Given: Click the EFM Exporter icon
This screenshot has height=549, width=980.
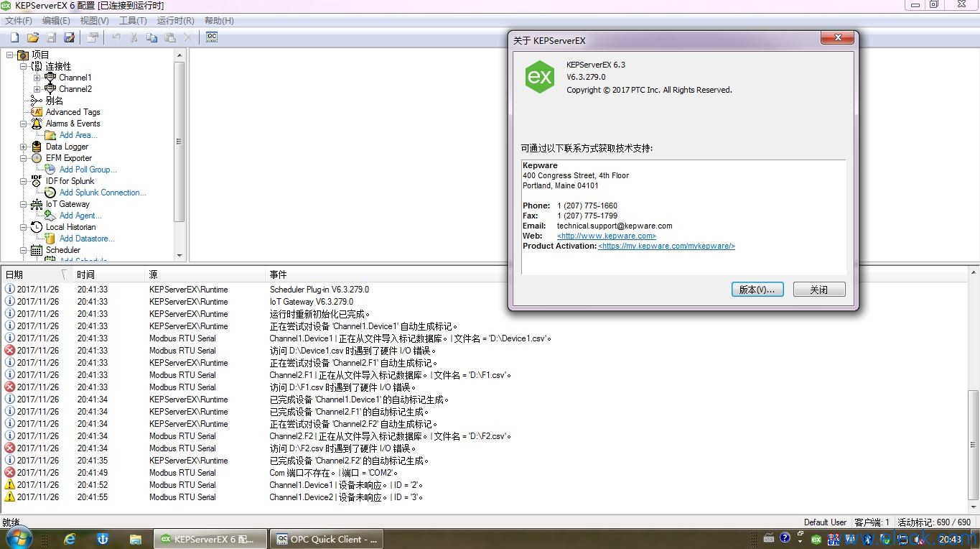Looking at the screenshot, I should point(37,158).
